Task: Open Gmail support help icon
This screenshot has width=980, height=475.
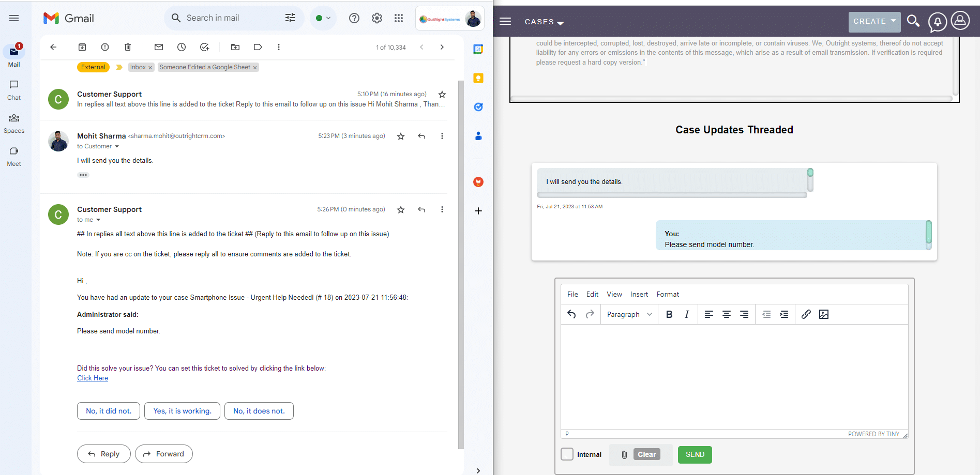Action: pos(354,18)
